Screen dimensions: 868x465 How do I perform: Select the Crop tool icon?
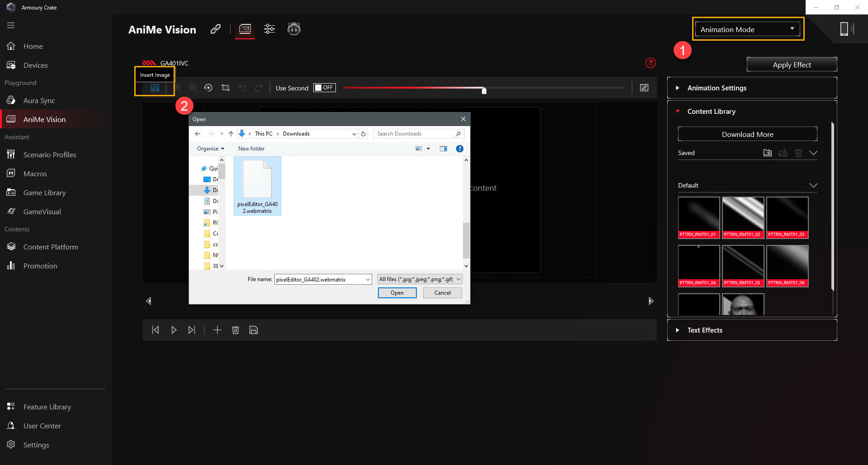pyautogui.click(x=225, y=88)
